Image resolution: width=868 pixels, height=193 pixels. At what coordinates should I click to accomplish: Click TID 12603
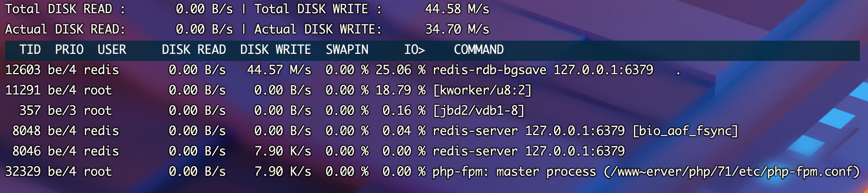click(x=23, y=70)
